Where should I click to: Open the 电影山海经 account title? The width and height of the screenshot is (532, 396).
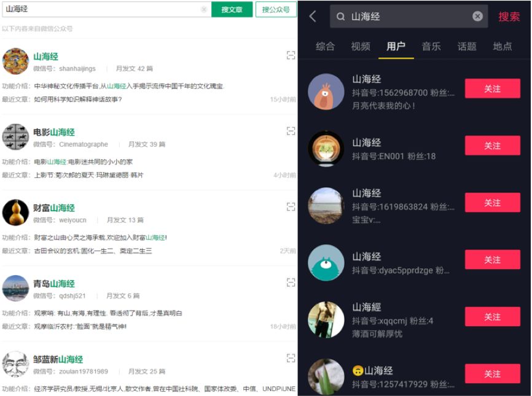click(x=54, y=132)
